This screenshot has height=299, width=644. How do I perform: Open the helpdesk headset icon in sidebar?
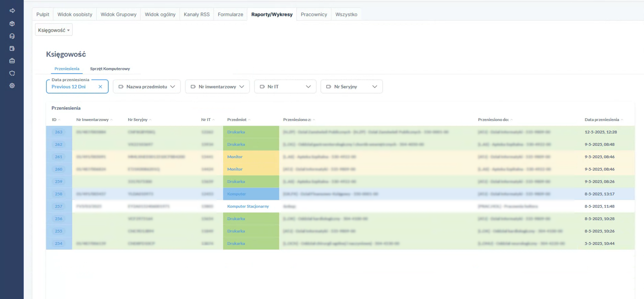coord(12,36)
